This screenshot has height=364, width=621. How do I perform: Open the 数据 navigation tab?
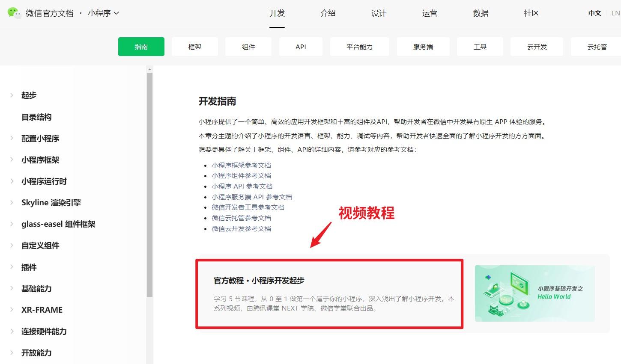click(481, 13)
